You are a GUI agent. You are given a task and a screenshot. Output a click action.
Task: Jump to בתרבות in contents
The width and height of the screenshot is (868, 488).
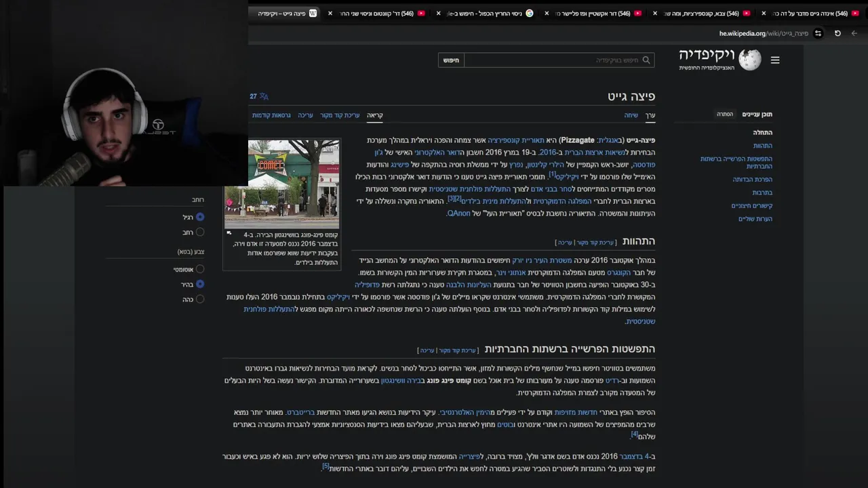click(x=762, y=193)
